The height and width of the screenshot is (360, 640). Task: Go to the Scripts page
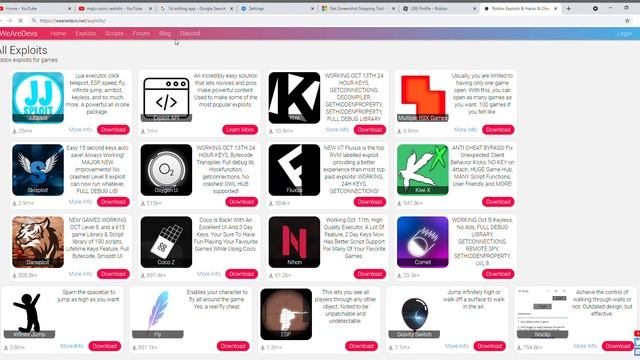point(114,33)
